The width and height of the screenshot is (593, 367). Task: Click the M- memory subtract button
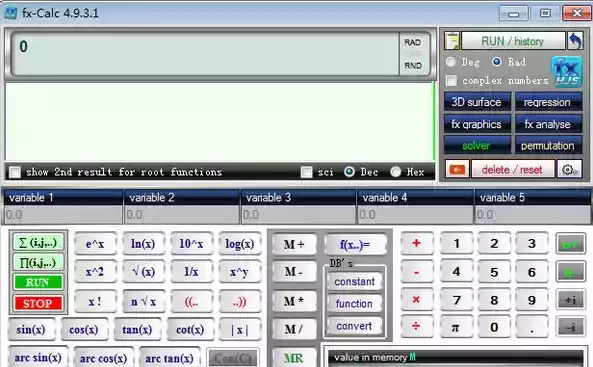(x=294, y=272)
